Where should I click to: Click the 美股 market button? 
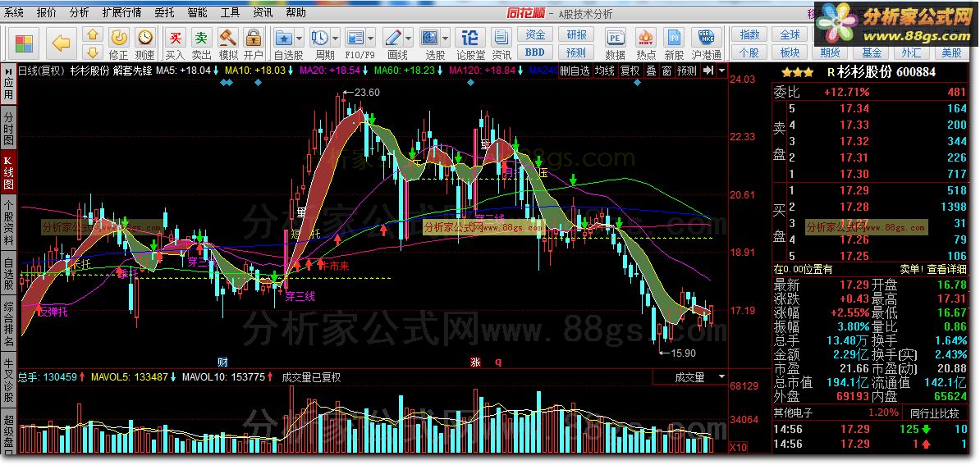click(x=952, y=52)
